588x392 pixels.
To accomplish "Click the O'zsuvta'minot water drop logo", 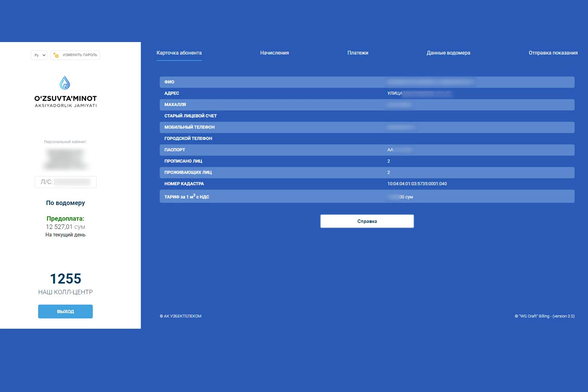I will pos(65,83).
